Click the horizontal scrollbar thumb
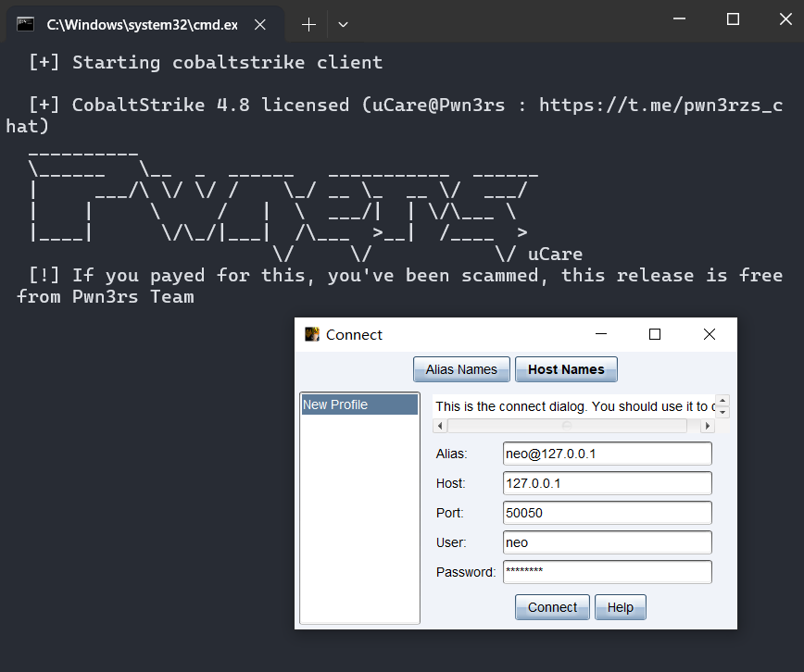Image resolution: width=804 pixels, height=672 pixels. (567, 426)
